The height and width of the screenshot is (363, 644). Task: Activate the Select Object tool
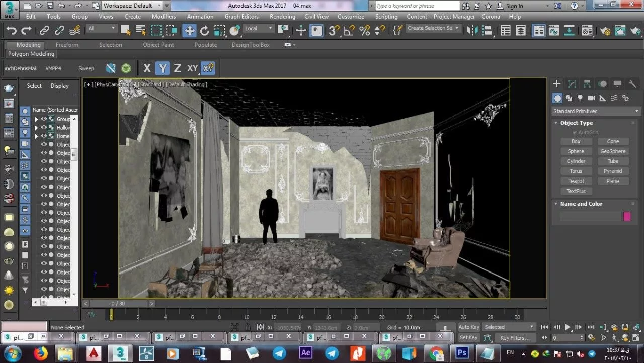(126, 31)
